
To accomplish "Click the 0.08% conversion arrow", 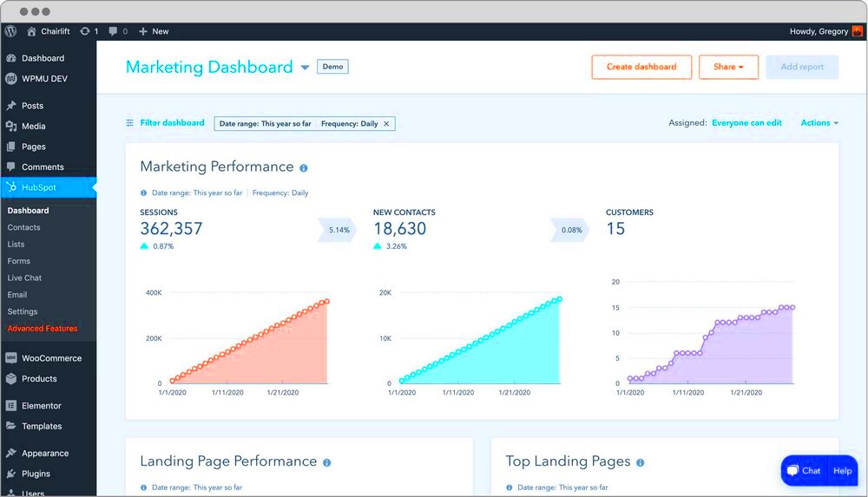I will 570,230.
